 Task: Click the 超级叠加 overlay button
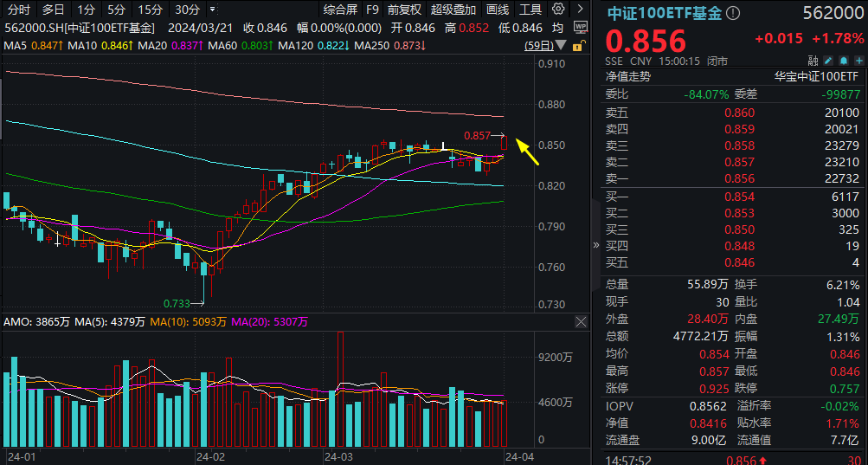point(453,10)
